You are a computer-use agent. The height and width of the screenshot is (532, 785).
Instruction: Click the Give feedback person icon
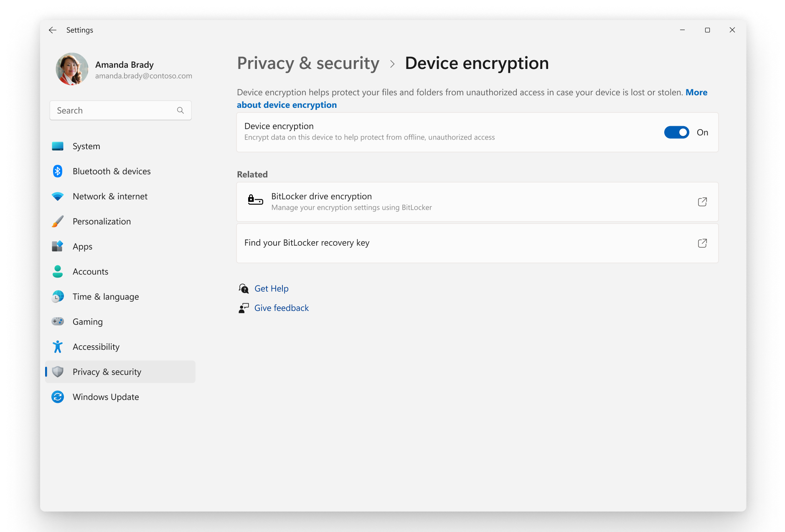[x=244, y=308]
